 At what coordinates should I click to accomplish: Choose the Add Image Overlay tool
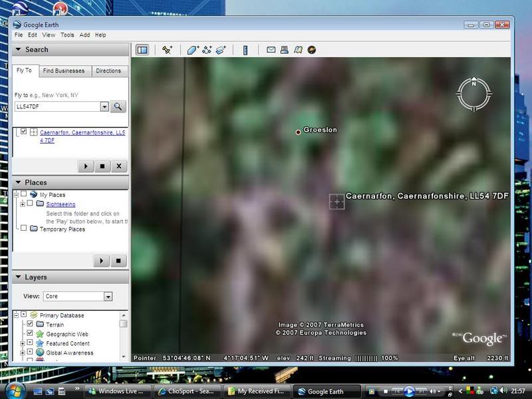pos(221,51)
